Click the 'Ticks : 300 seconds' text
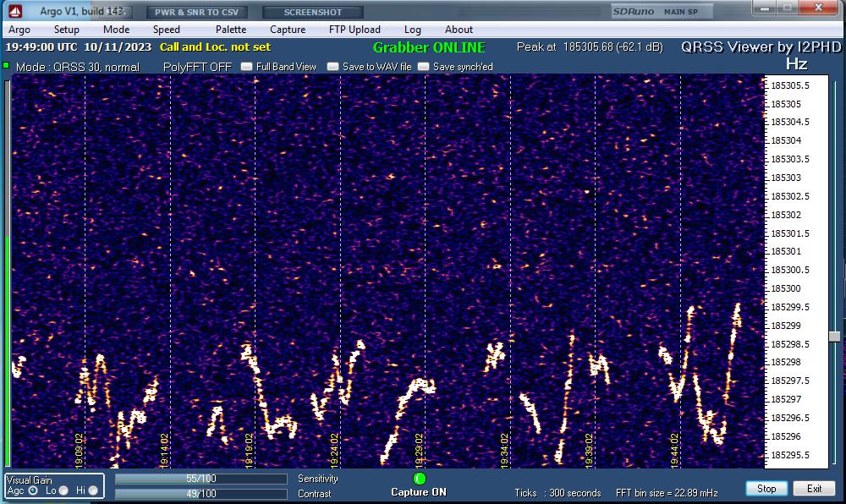This screenshot has height=504, width=846. coord(558,493)
